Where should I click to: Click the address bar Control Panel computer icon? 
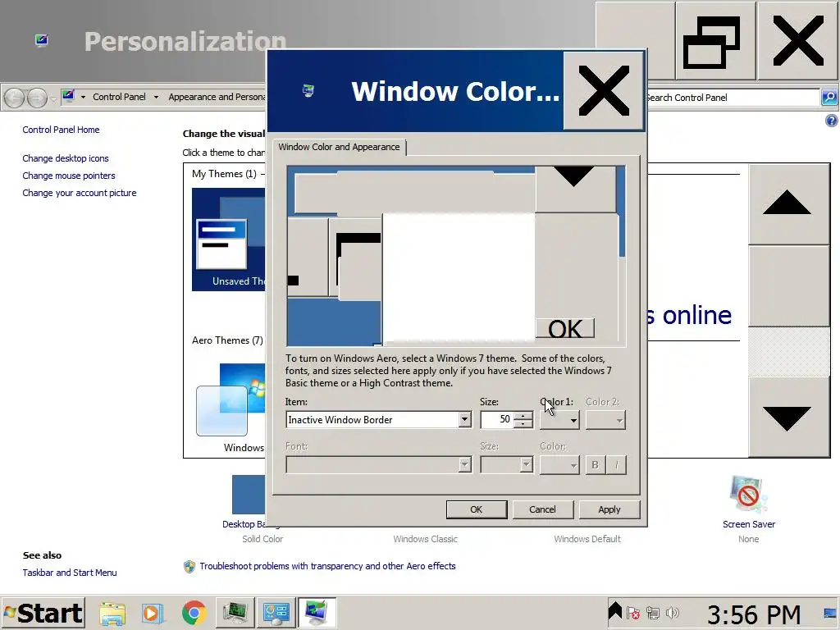[x=69, y=97]
